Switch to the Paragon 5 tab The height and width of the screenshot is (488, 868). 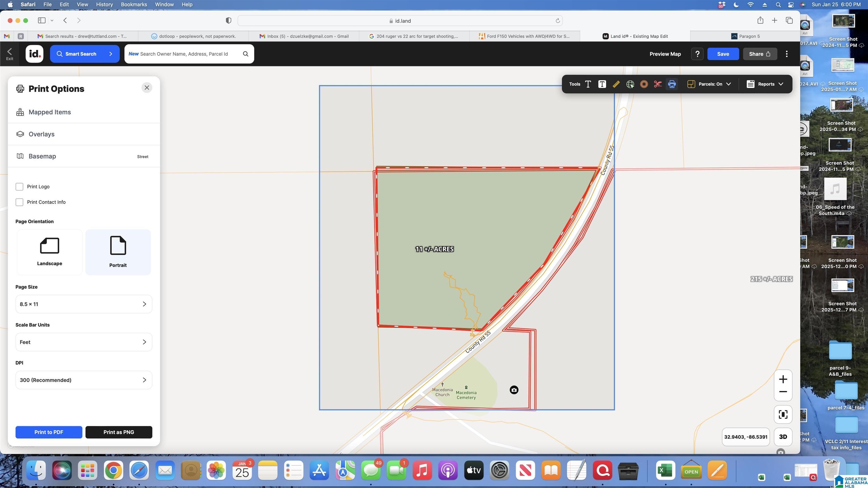coord(745,36)
